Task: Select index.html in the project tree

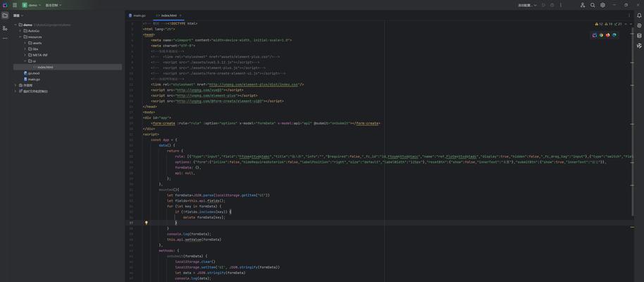Action: tap(68, 67)
